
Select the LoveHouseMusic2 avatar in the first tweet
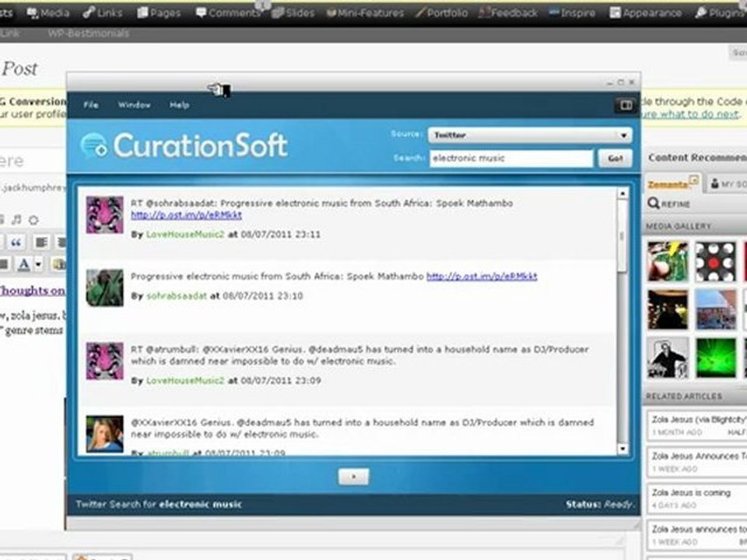coord(105,215)
